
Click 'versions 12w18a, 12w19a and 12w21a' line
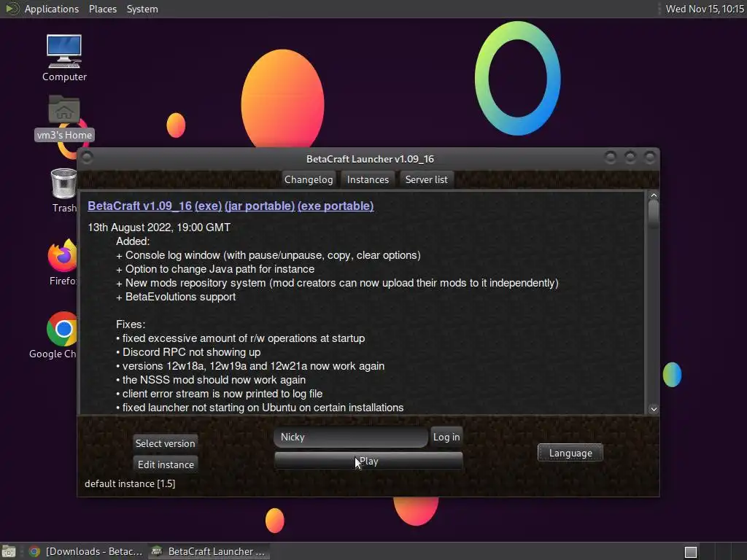click(250, 366)
